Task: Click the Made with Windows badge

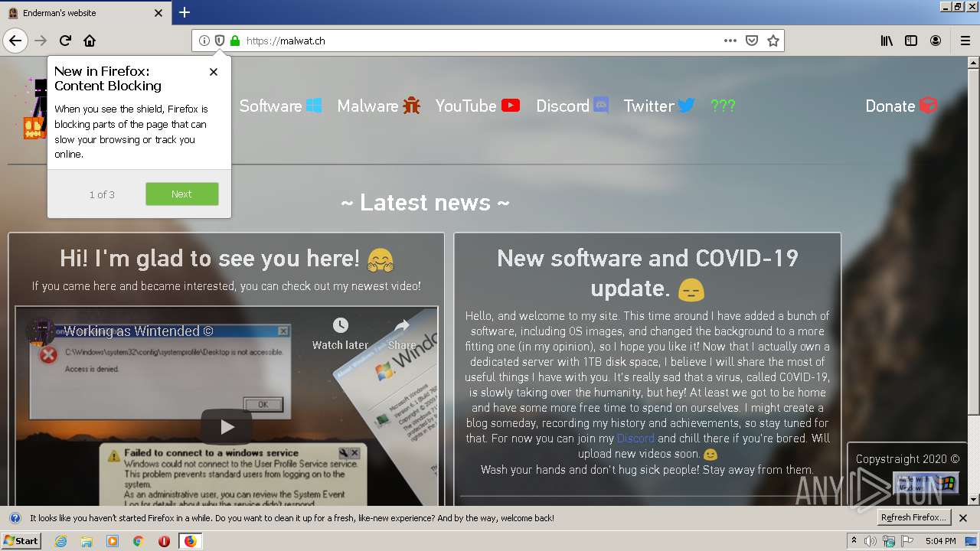Action: [x=926, y=483]
